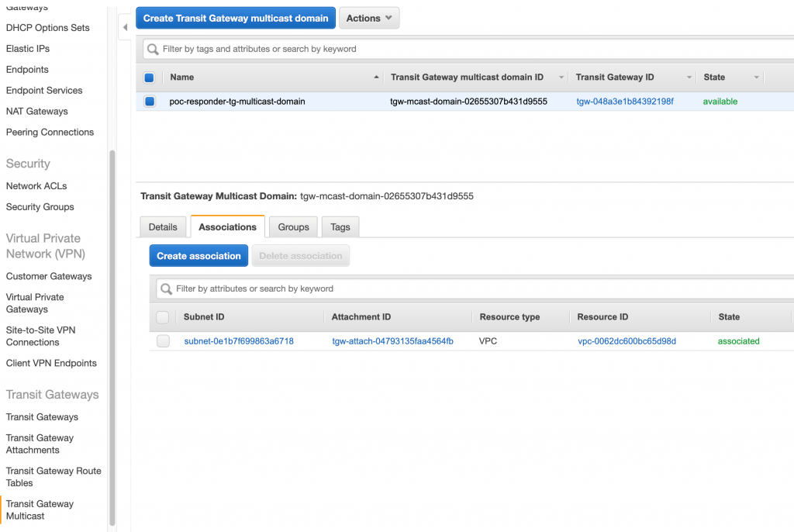
Task: Click the associations State column header
Action: [729, 317]
